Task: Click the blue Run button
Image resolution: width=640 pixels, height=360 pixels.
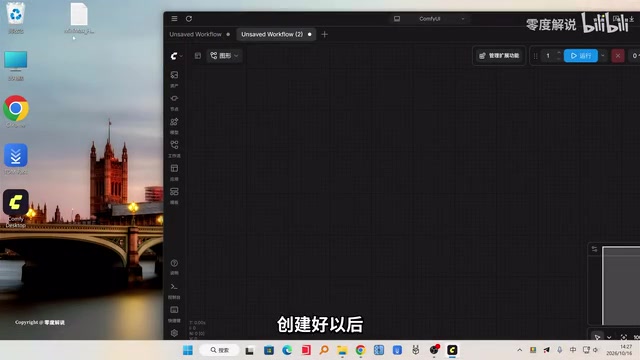Action: 581,56
